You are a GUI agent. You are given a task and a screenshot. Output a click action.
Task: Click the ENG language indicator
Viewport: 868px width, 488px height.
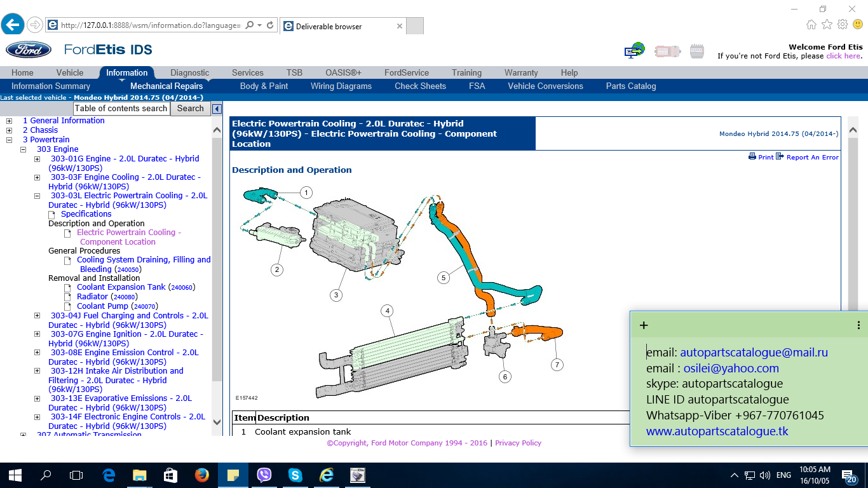pyautogui.click(x=784, y=475)
